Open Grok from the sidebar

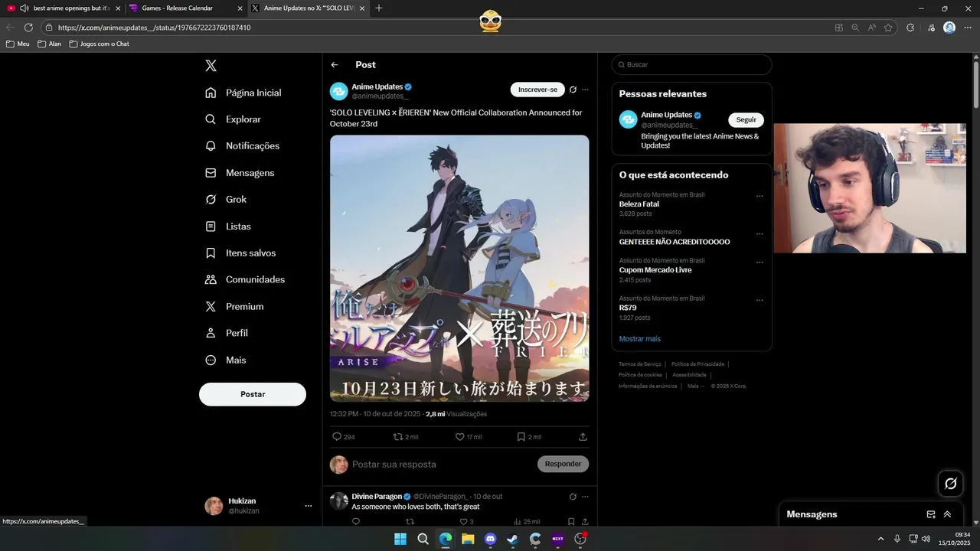click(x=226, y=200)
